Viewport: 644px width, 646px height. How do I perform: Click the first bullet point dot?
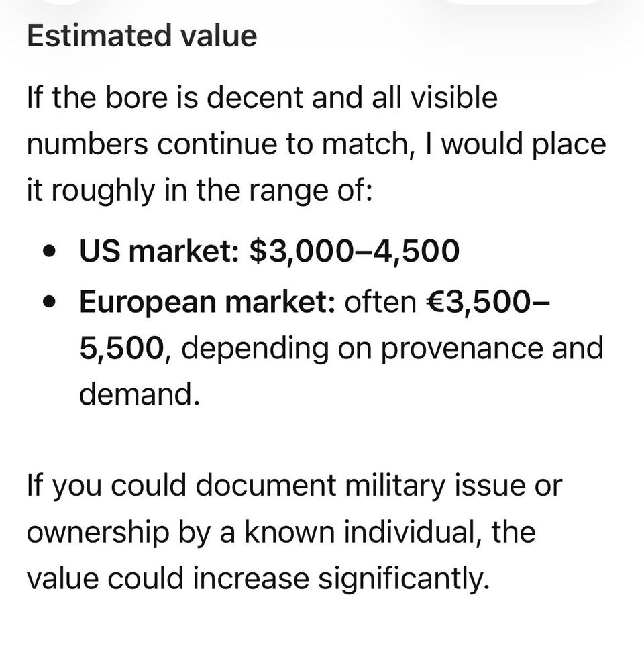click(49, 251)
